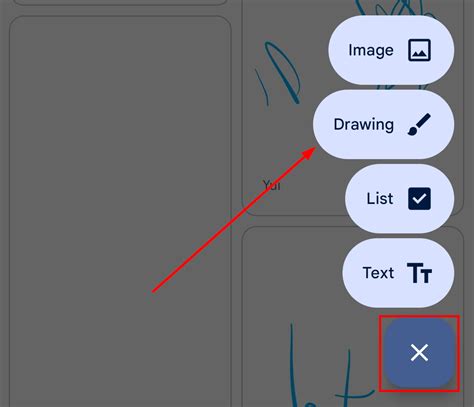Close the add-note menu with the X button
474x407 pixels.
tap(419, 353)
